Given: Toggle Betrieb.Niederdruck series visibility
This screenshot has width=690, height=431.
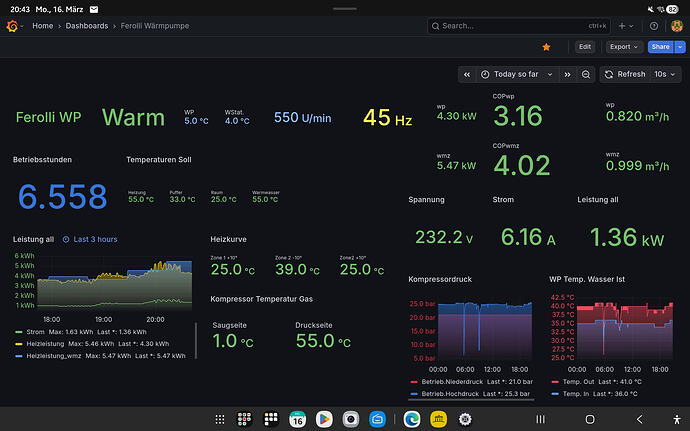Looking at the screenshot, I should [452, 382].
